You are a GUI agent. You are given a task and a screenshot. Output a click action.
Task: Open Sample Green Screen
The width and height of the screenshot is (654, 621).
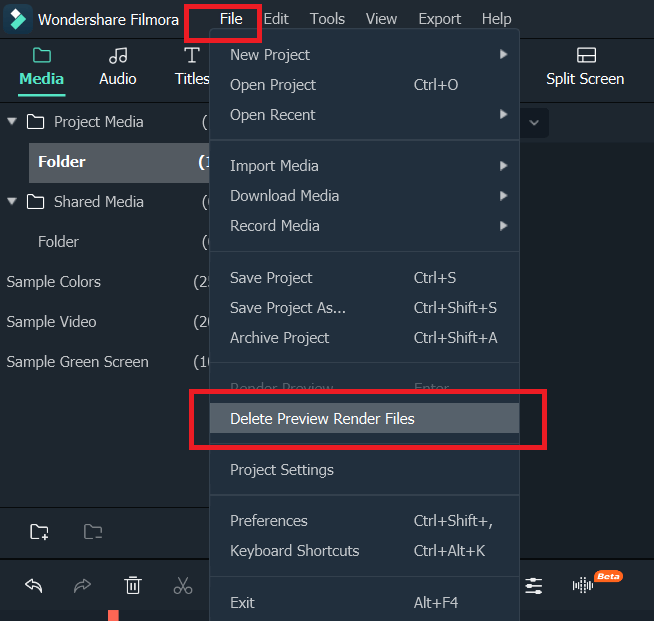point(104,362)
